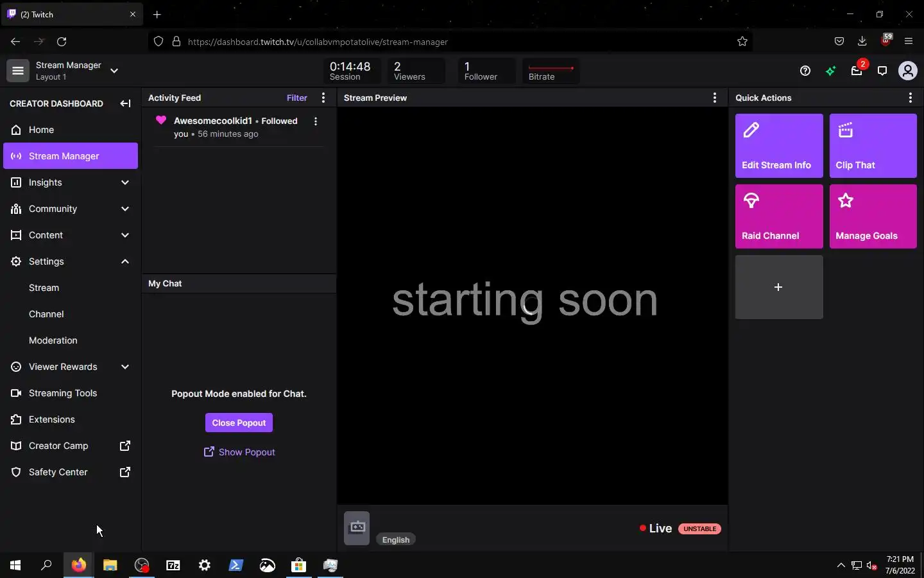Open a new browser tab
Viewport: 924px width, 578px height.
(x=157, y=14)
